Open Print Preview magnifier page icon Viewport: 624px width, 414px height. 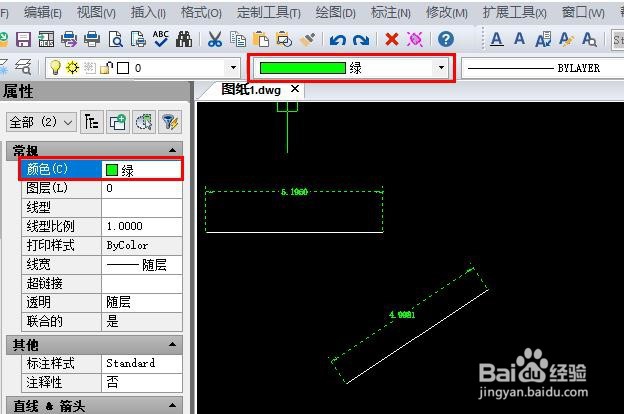[x=115, y=39]
